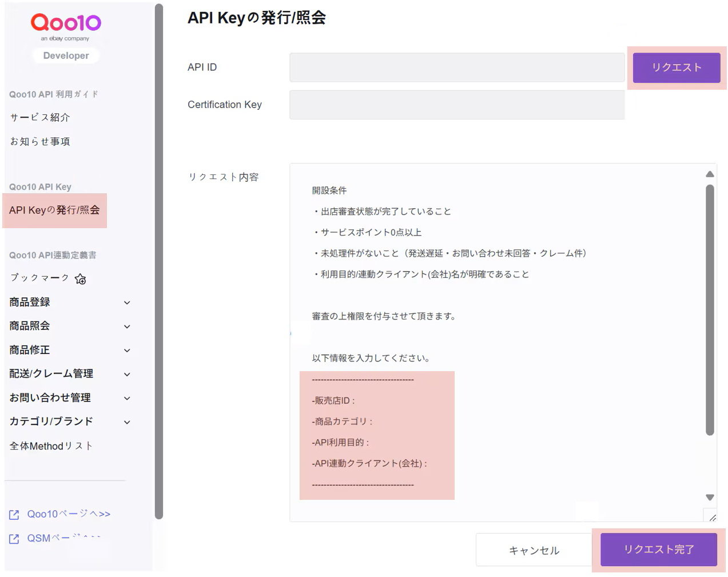This screenshot has width=728, height=577.
Task: Click the external link icon beside QSMページへ
Action: (x=14, y=539)
